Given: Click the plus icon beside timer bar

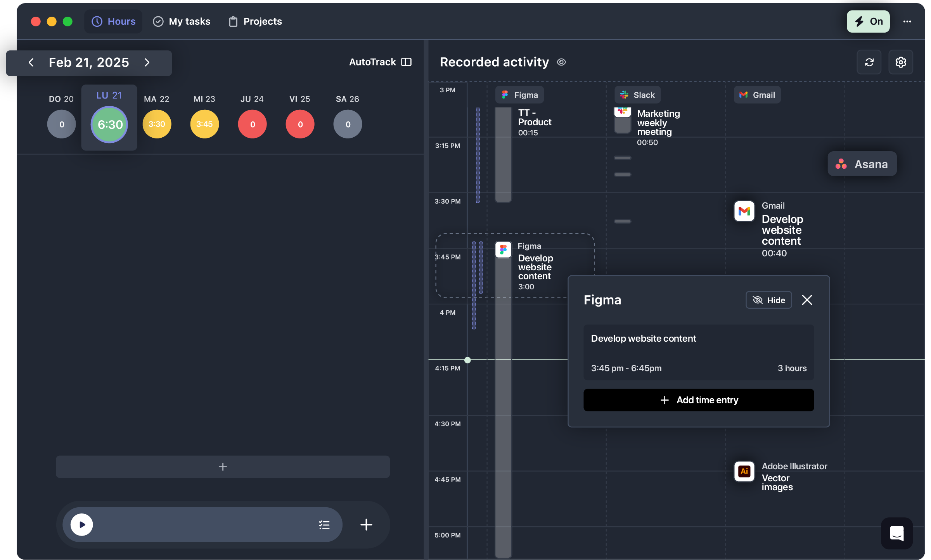Looking at the screenshot, I should click(x=366, y=525).
